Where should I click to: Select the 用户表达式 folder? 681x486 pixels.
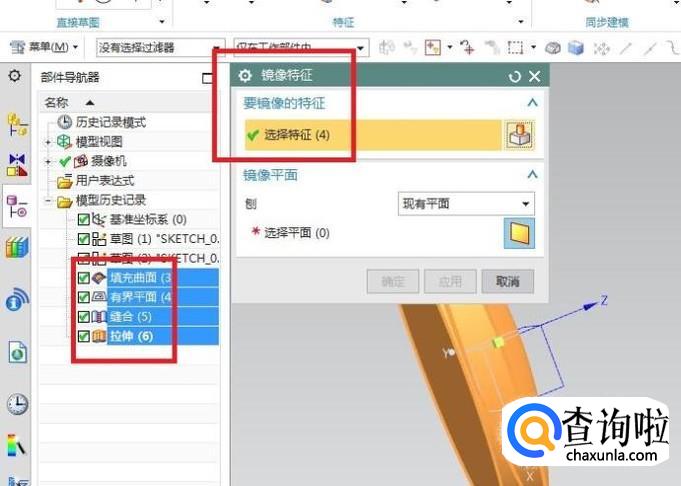pyautogui.click(x=105, y=180)
